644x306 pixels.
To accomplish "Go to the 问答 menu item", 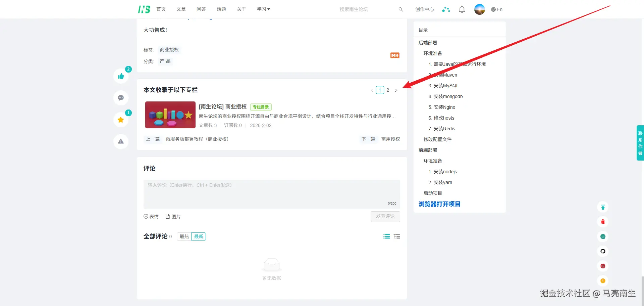I will click(201, 9).
